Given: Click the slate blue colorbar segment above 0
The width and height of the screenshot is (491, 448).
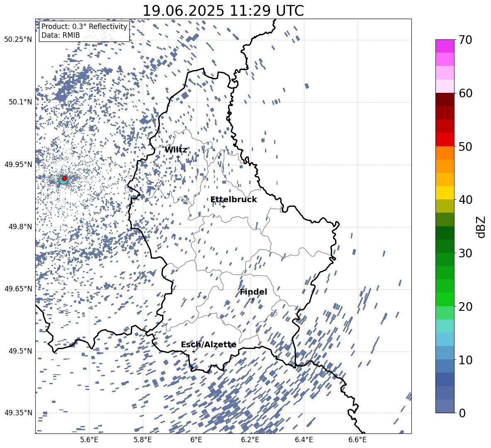Looking at the screenshot, I should click(445, 406).
